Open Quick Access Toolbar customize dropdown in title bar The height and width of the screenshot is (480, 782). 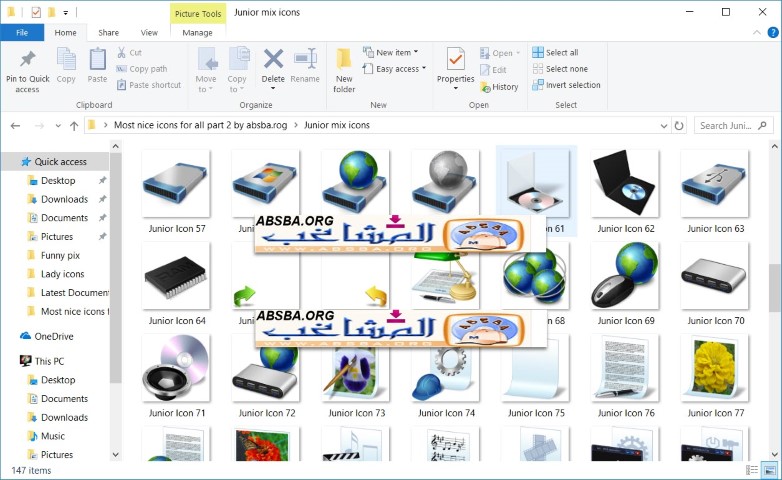coord(65,12)
